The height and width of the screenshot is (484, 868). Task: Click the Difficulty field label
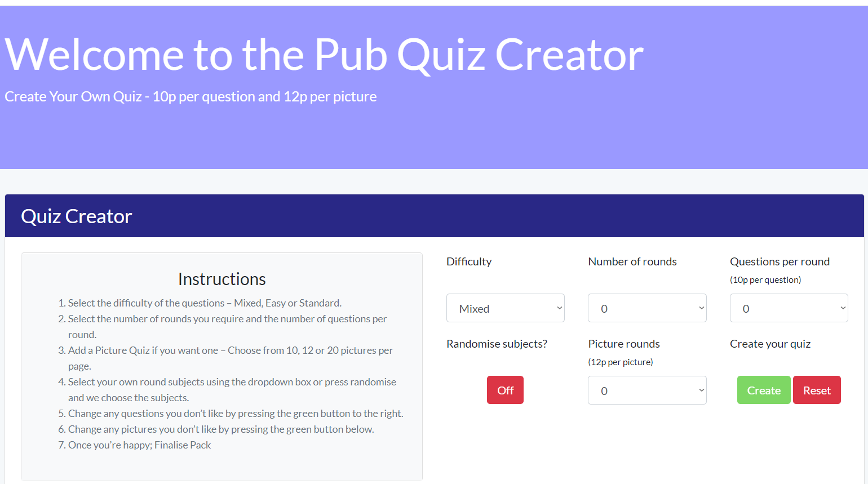tap(469, 261)
